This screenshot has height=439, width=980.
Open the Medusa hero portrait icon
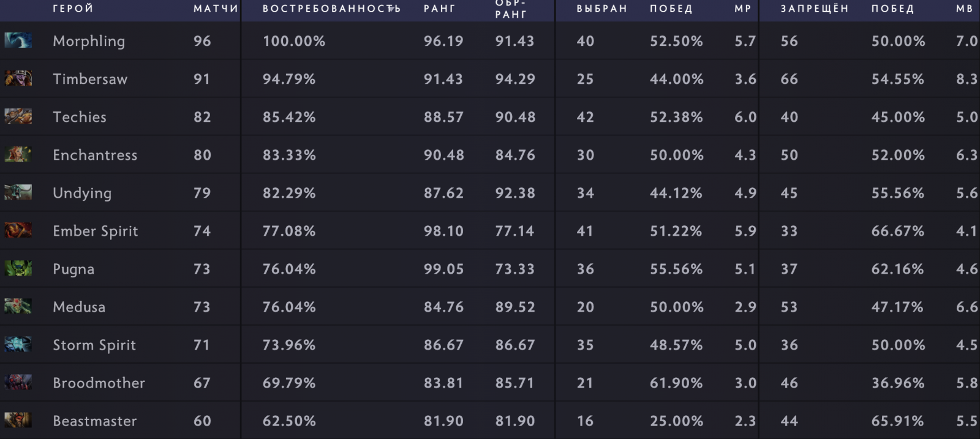[18, 306]
